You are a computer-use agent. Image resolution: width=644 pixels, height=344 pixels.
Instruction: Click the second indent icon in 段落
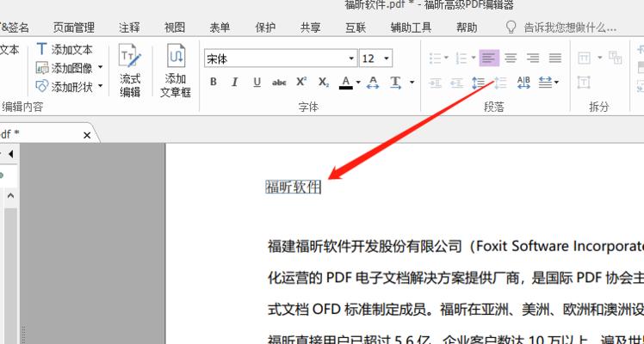coord(456,83)
